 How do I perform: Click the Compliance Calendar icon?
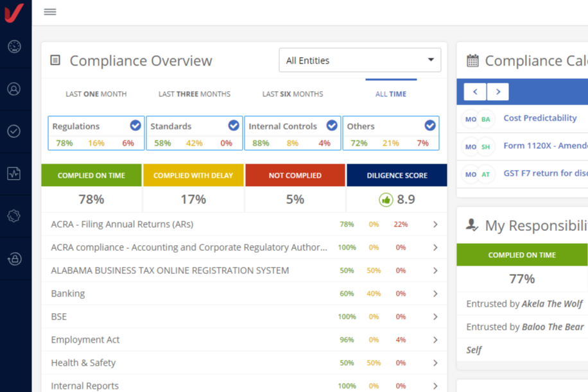coord(472,60)
